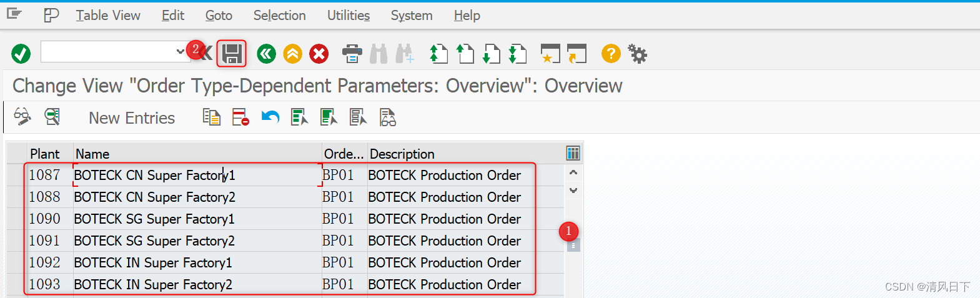Image resolution: width=980 pixels, height=298 pixels.
Task: Select the row selector for plant 1091
Action: tap(17, 241)
